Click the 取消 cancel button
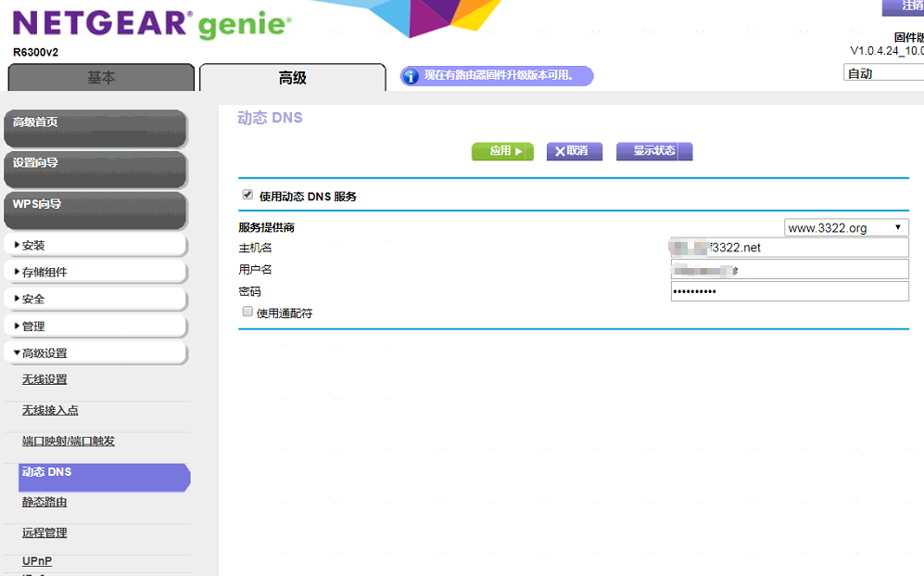This screenshot has height=576, width=924. coord(575,151)
